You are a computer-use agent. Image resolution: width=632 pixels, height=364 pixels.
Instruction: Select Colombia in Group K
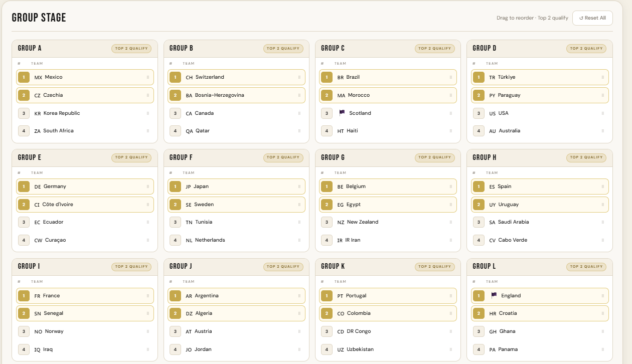coord(388,313)
